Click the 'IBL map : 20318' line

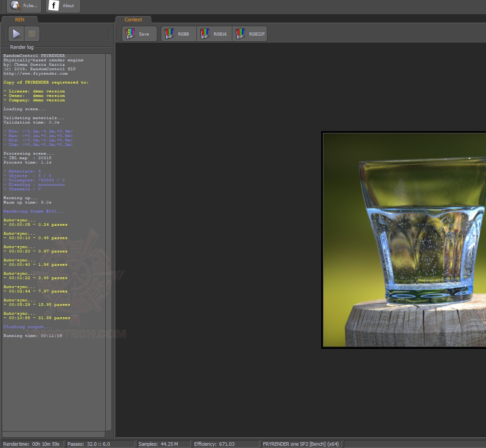pyautogui.click(x=27, y=158)
